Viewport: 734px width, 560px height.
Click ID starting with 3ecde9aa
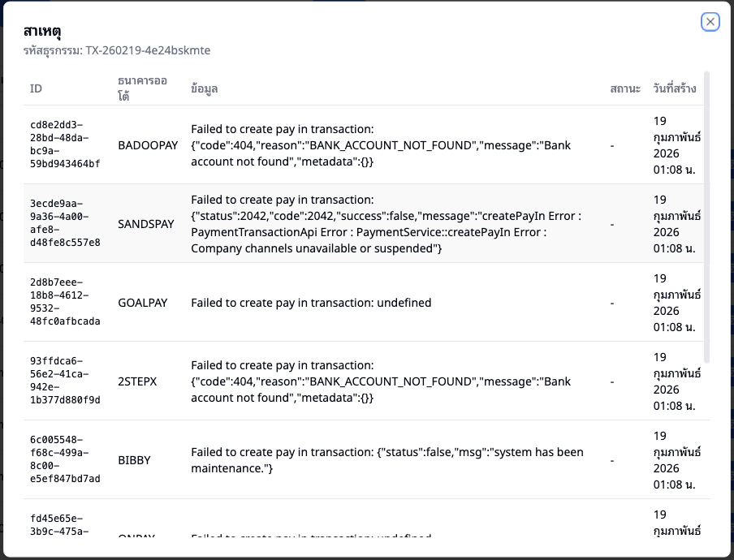tap(65, 223)
